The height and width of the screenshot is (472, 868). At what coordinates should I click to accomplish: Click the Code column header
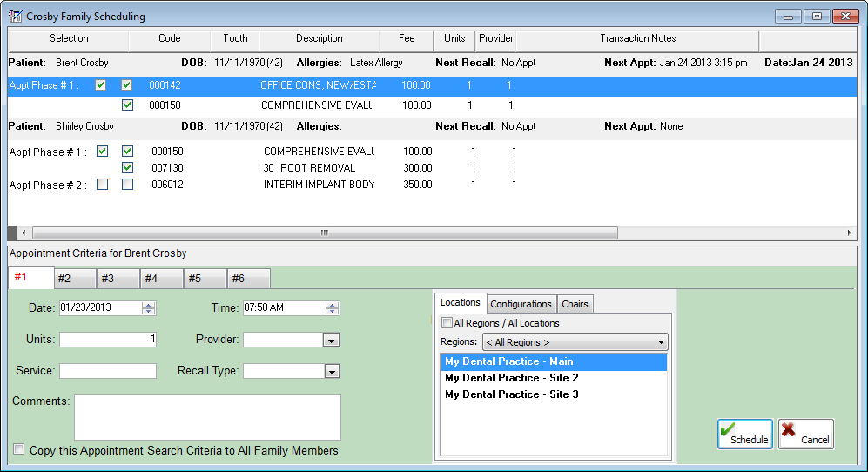[170, 39]
